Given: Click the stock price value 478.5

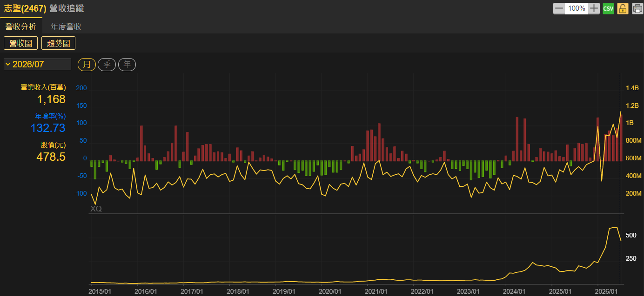Looking at the screenshot, I should pos(51,157).
